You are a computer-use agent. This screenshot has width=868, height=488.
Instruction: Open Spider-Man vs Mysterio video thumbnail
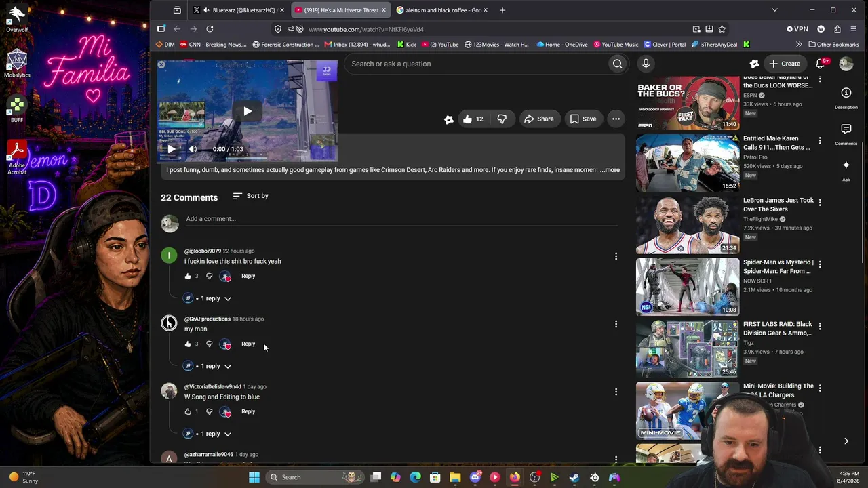point(688,286)
